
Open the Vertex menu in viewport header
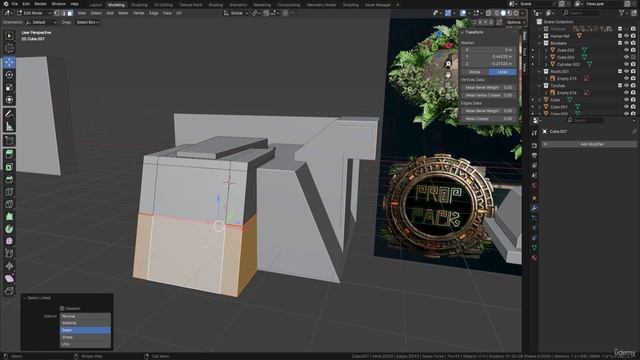138,13
